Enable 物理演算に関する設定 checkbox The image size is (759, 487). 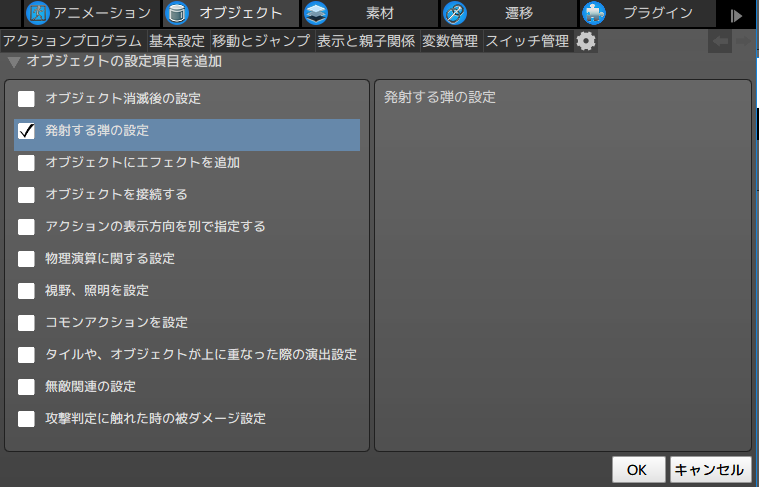tap(26, 259)
